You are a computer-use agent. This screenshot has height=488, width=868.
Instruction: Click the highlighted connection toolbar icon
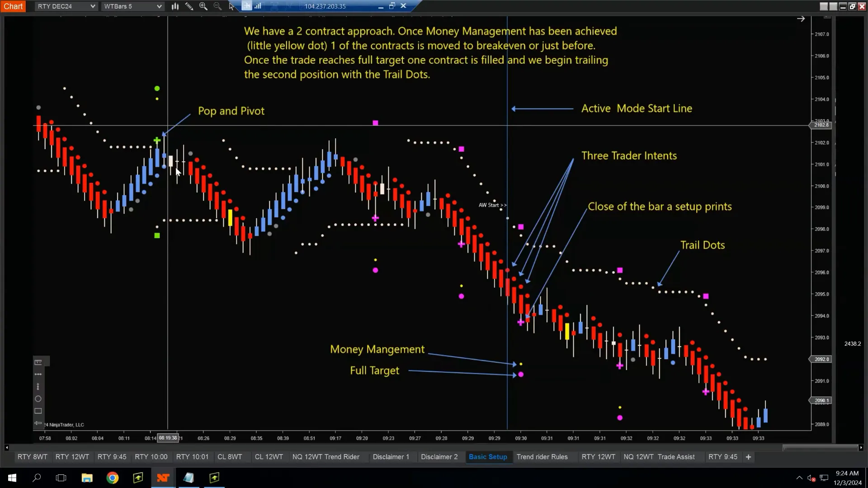[x=246, y=6]
